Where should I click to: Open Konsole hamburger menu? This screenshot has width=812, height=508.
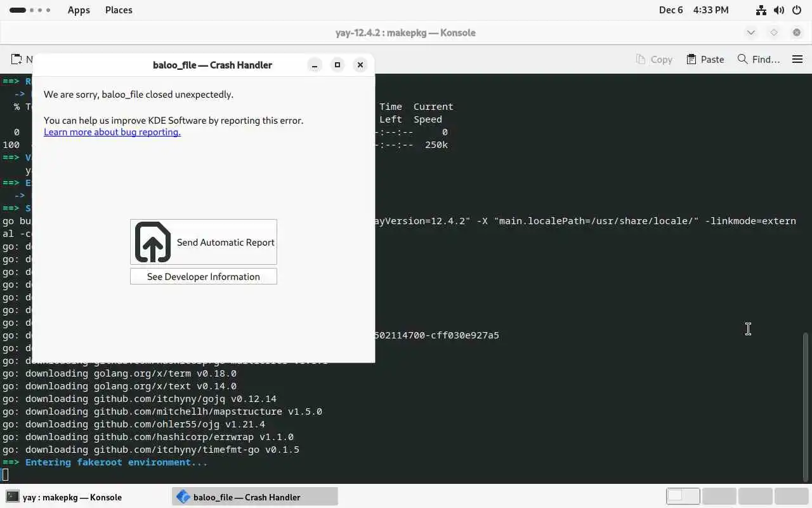point(797,59)
